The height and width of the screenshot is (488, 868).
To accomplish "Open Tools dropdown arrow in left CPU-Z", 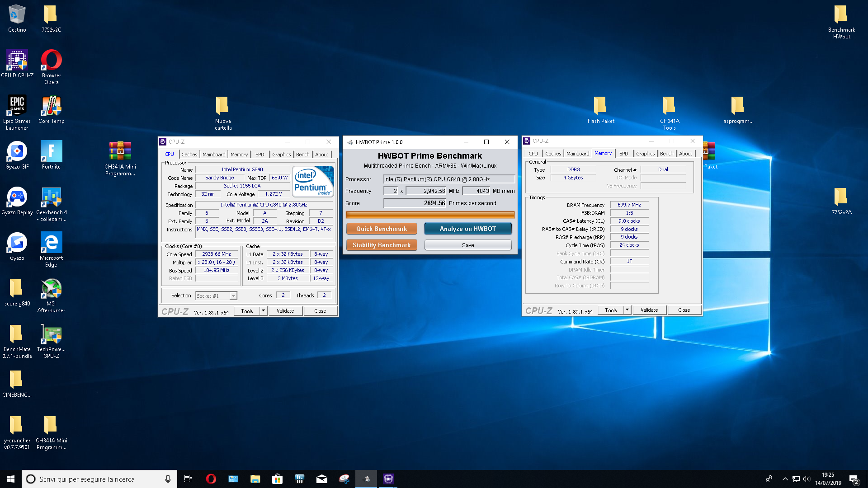I will coord(264,311).
